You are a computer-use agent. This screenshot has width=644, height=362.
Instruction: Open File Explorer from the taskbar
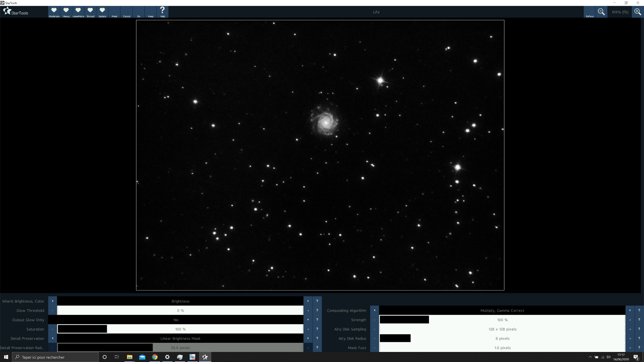click(130, 357)
